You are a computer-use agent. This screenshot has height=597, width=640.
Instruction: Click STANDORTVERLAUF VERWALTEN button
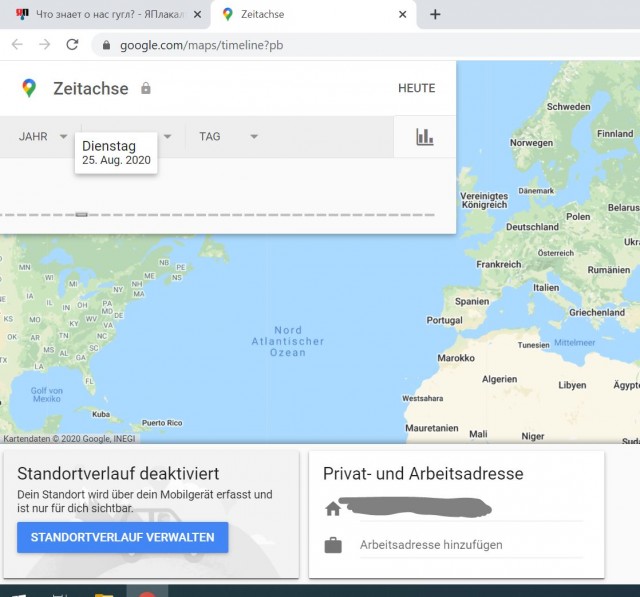[x=122, y=537]
